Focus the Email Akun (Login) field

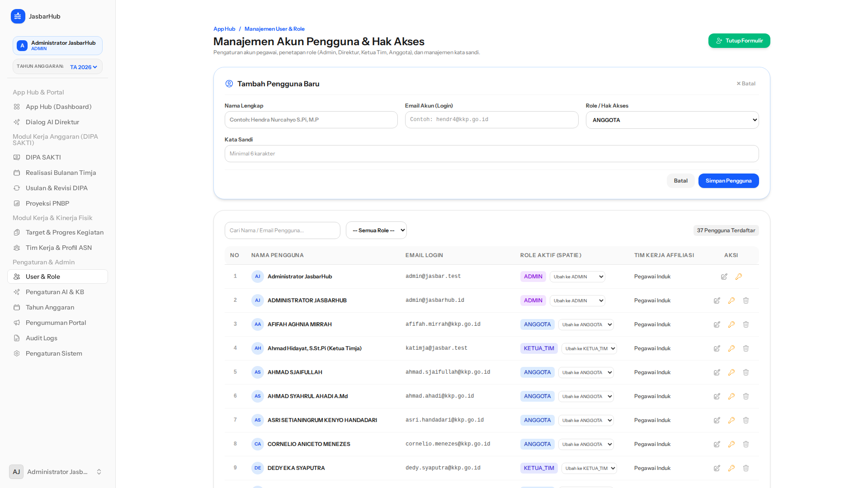point(491,120)
